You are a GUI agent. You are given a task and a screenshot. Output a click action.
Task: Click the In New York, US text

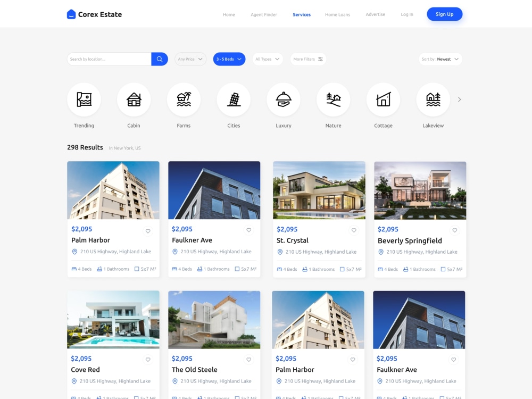[x=124, y=148]
